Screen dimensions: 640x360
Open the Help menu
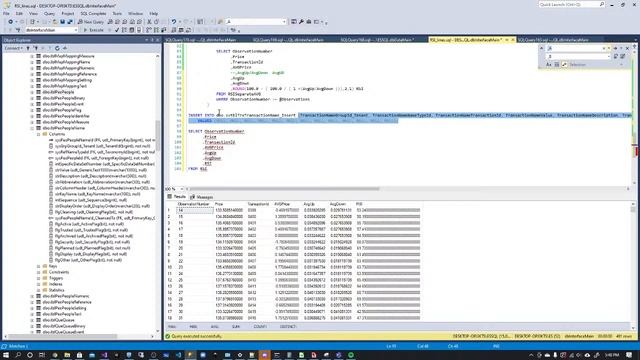point(153,13)
